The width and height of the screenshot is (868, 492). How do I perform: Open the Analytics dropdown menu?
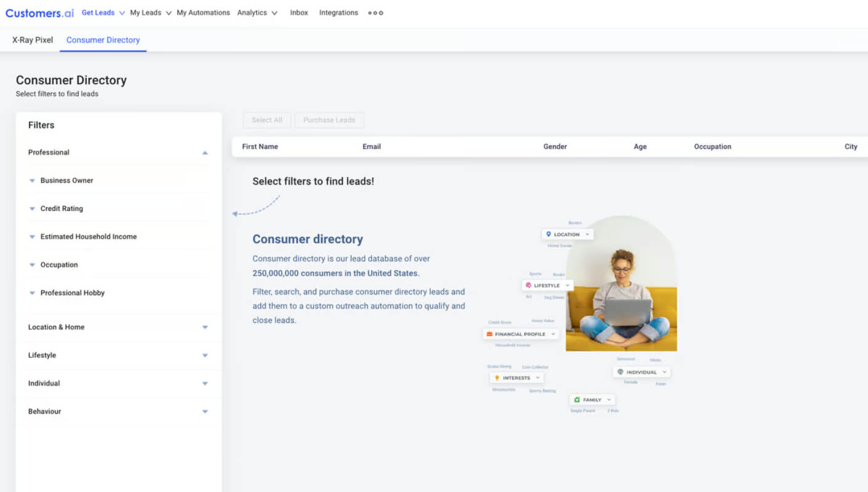click(x=257, y=13)
